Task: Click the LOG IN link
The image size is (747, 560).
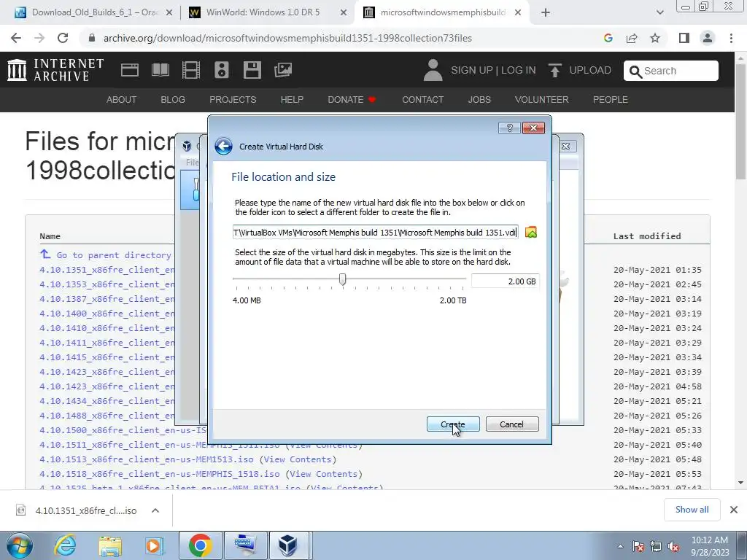Action: (519, 70)
